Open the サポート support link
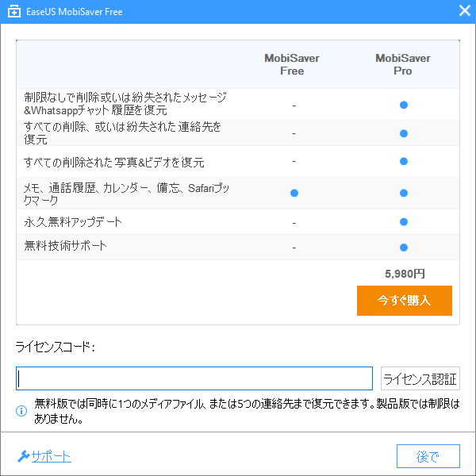 52,456
